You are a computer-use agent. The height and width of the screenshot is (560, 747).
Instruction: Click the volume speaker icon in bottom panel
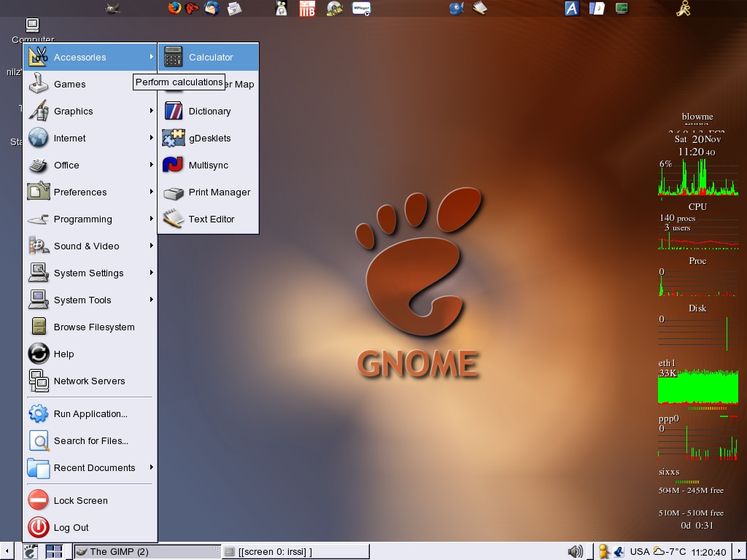pyautogui.click(x=576, y=551)
